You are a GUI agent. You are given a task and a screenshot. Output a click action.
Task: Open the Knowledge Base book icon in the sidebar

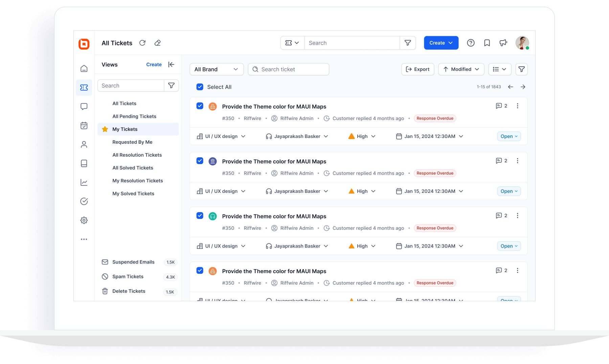pyautogui.click(x=84, y=163)
